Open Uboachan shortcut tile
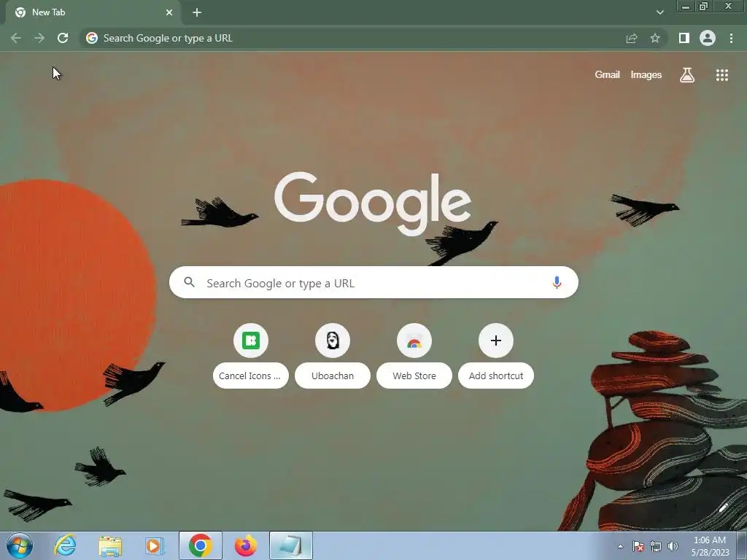 333,341
